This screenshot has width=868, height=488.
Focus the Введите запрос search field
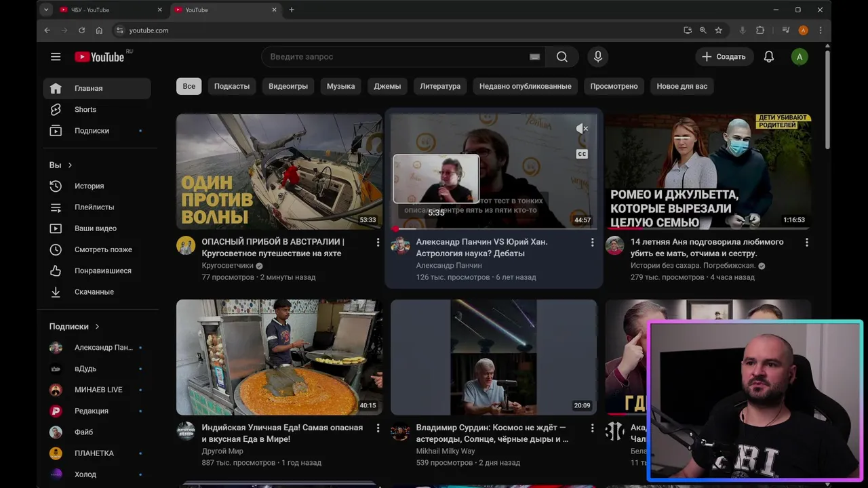397,57
